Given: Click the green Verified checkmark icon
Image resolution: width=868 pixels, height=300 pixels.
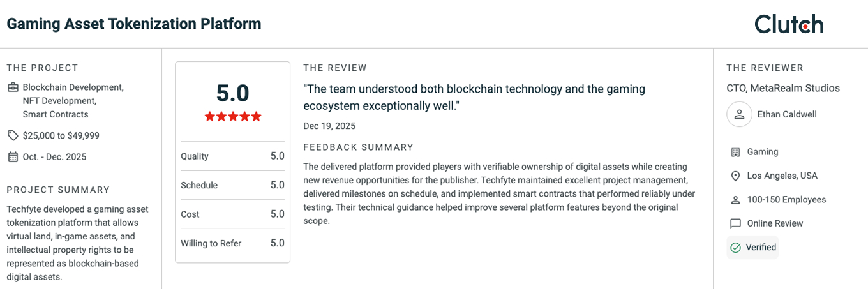Looking at the screenshot, I should pyautogui.click(x=735, y=248).
